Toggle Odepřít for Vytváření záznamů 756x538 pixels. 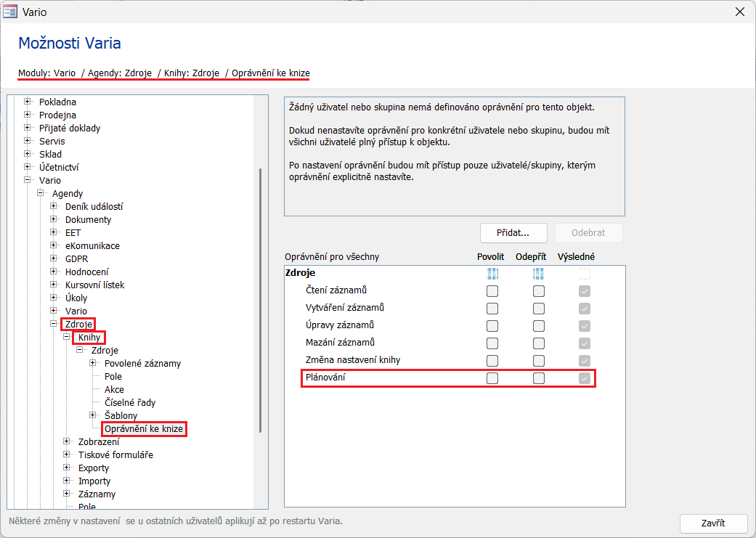tap(538, 309)
